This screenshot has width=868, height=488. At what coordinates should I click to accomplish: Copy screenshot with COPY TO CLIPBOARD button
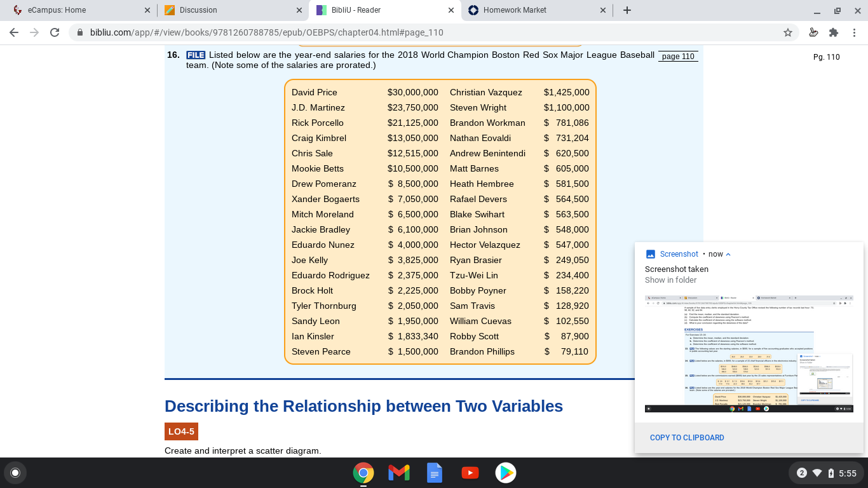pyautogui.click(x=687, y=438)
